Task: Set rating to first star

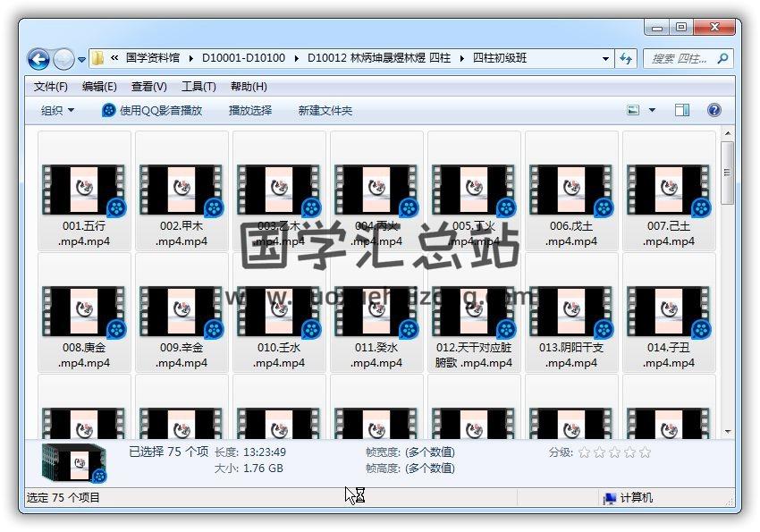Action: (585, 452)
